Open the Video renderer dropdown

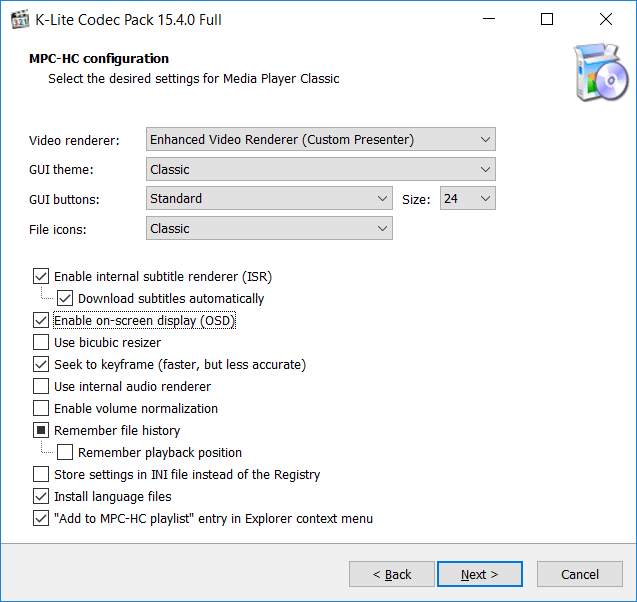[x=321, y=139]
